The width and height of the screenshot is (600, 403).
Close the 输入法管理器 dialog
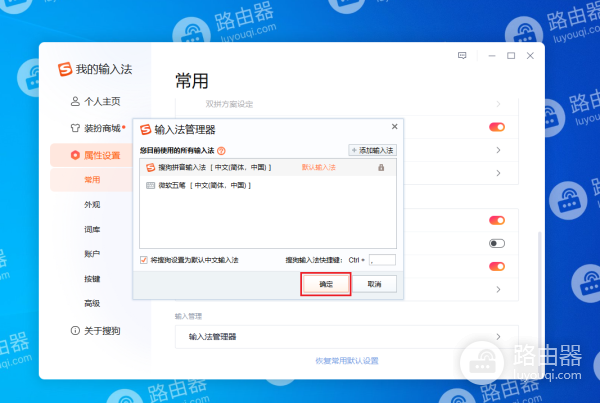[394, 127]
